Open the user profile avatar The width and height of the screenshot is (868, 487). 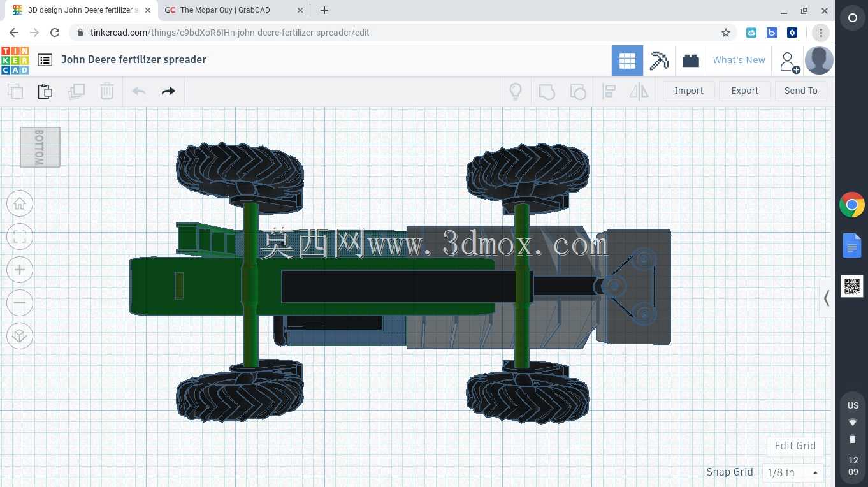(x=819, y=61)
